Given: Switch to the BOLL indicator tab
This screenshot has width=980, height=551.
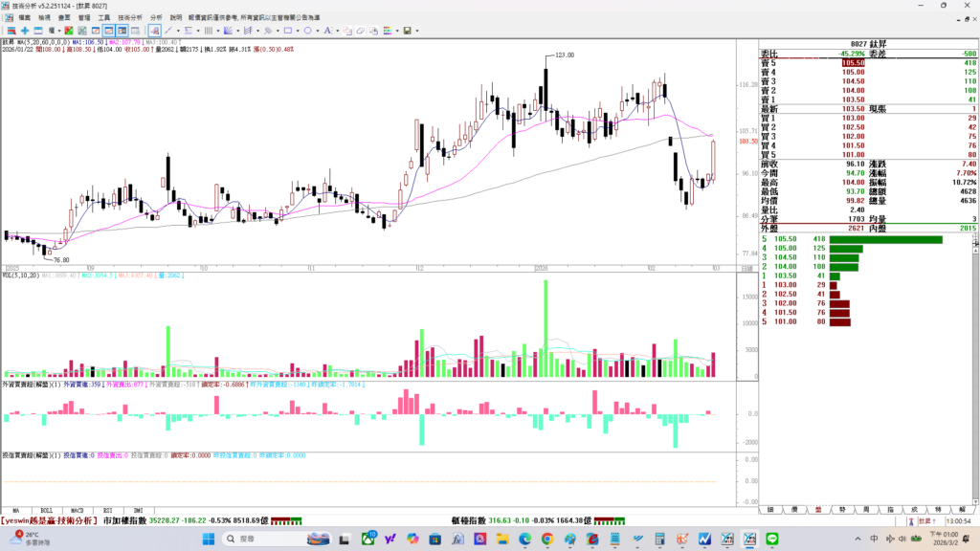Looking at the screenshot, I should (x=45, y=511).
